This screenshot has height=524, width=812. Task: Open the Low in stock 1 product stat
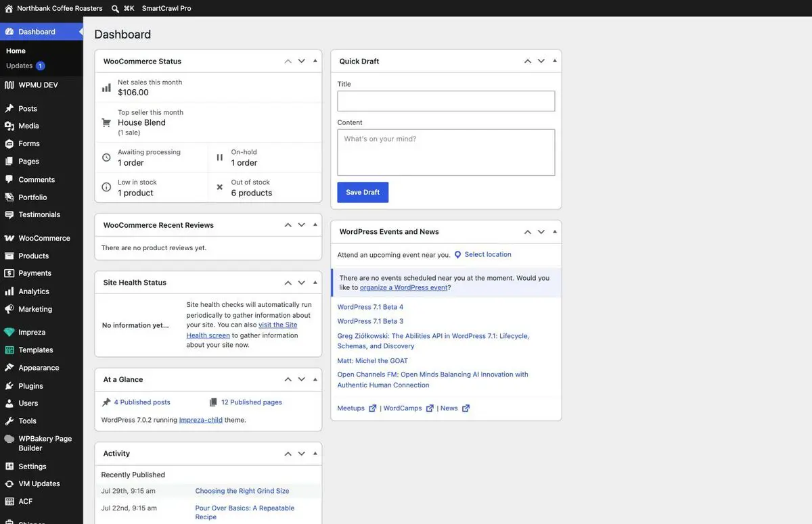click(152, 187)
